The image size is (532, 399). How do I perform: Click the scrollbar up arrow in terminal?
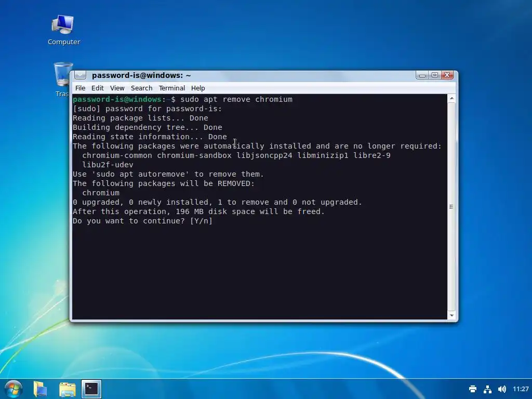(x=451, y=99)
